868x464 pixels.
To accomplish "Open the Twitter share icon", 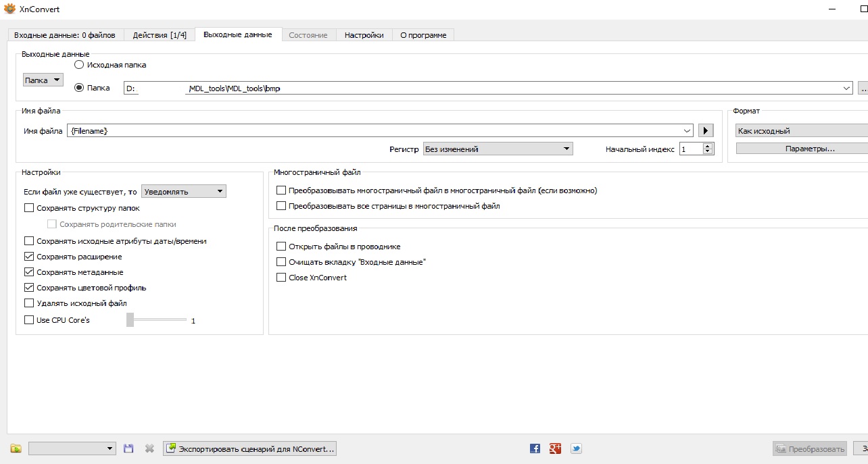I will click(576, 448).
